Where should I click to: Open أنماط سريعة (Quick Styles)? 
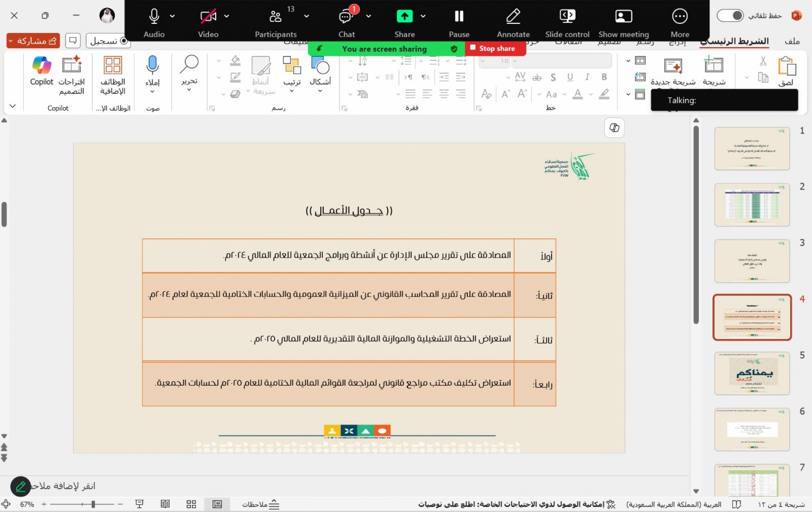coord(261,75)
